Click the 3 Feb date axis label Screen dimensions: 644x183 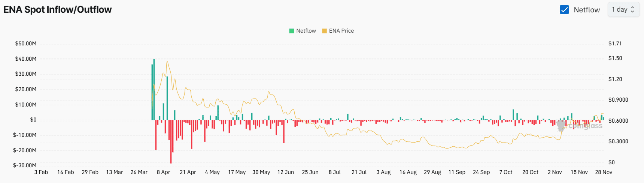[x=41, y=172]
